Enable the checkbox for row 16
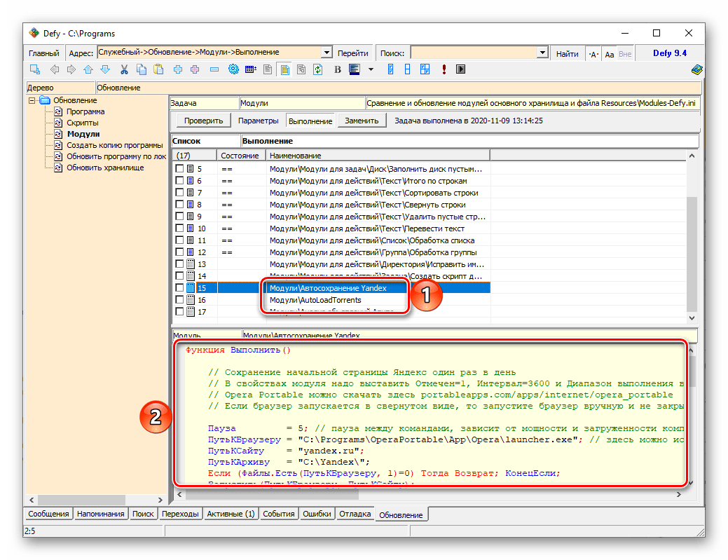The width and height of the screenshot is (728, 560). click(x=180, y=300)
